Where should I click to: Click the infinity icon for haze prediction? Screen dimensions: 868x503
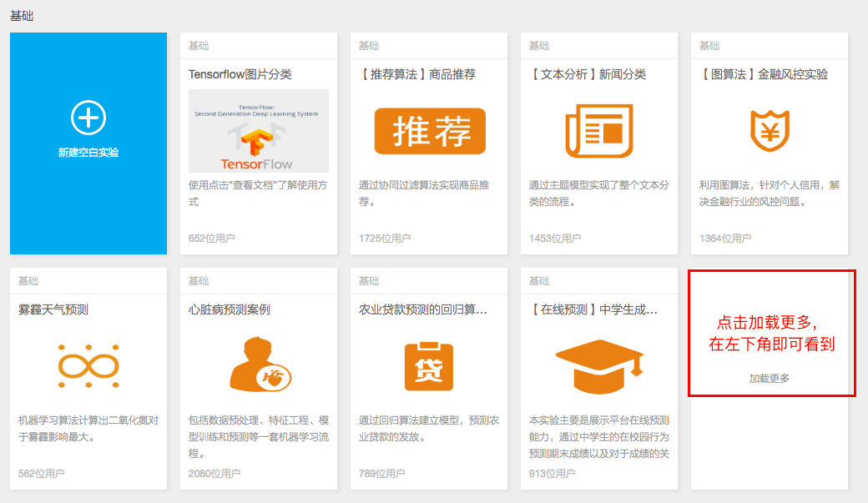88,365
